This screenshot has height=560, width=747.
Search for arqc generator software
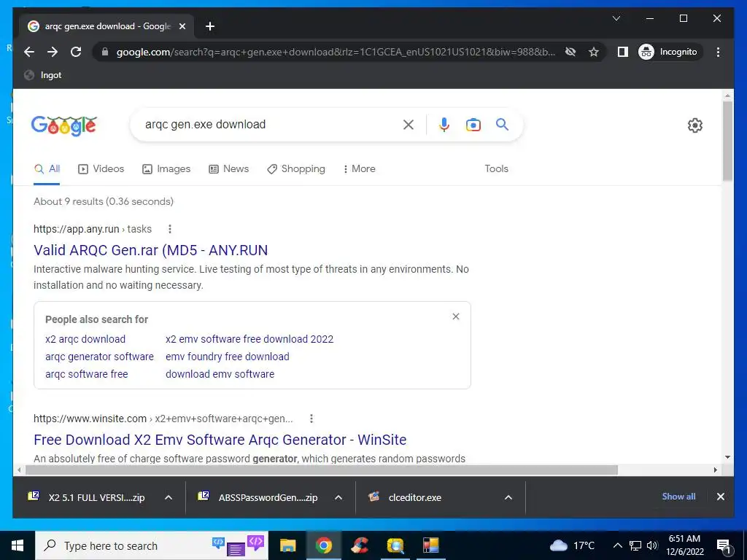(x=99, y=357)
